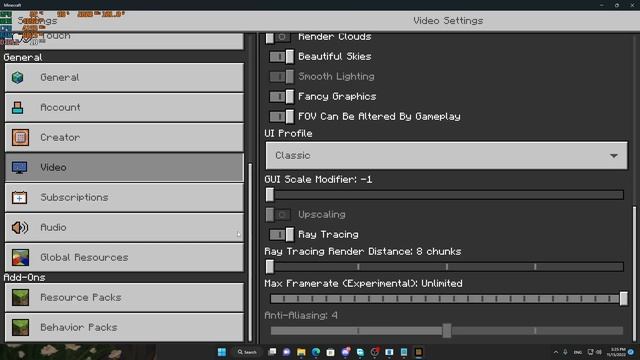Open the Minecraft taskbar icon
Viewport: 640px width, 360px height.
pos(418,352)
